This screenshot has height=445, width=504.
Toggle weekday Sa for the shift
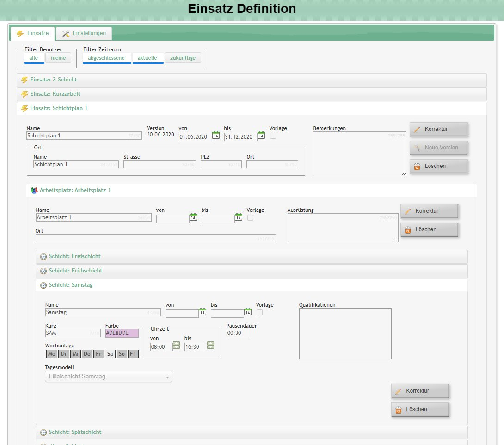click(x=110, y=354)
